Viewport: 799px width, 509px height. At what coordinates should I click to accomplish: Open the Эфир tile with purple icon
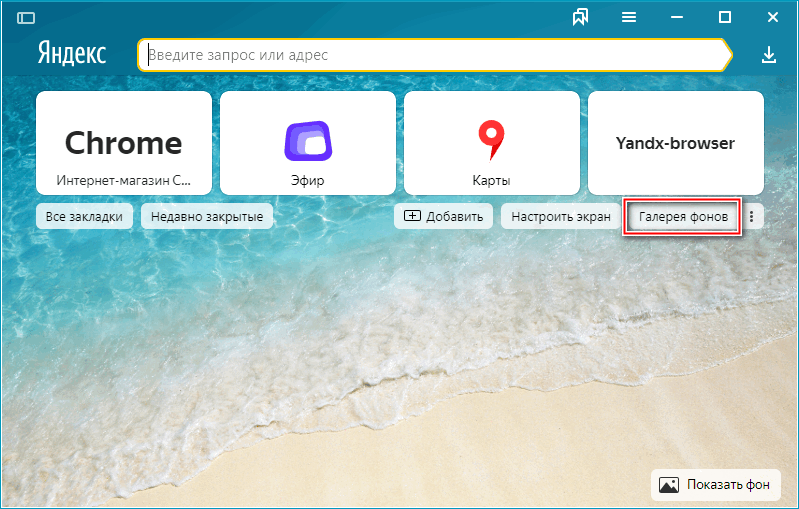(307, 143)
